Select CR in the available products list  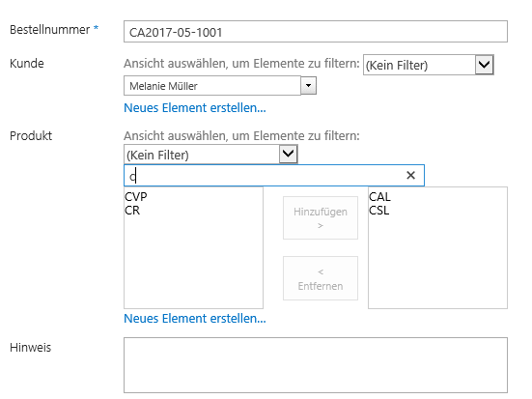(132, 211)
